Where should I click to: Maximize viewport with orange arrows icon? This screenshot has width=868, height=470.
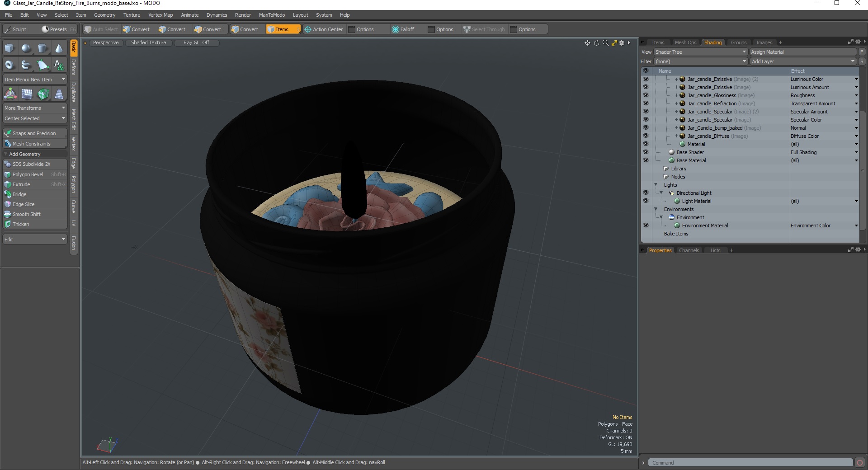coord(614,43)
